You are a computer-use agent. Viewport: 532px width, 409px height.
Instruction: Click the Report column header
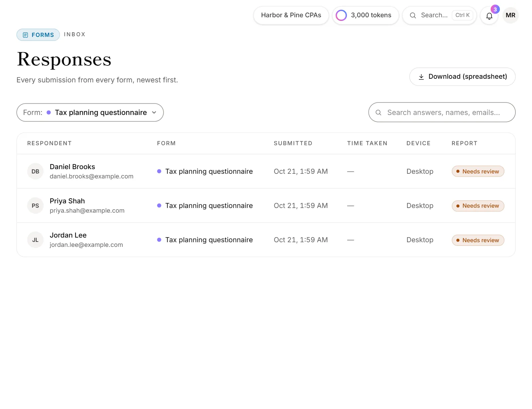point(464,143)
